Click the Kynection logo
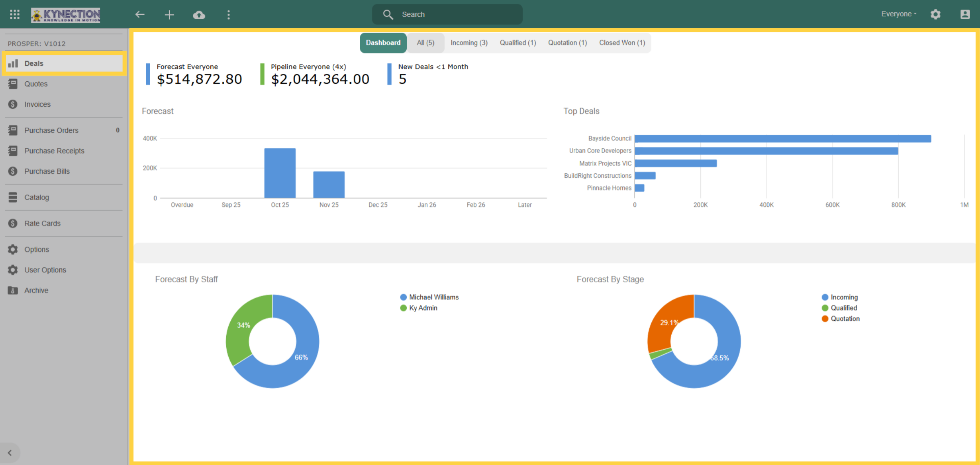 (x=66, y=15)
